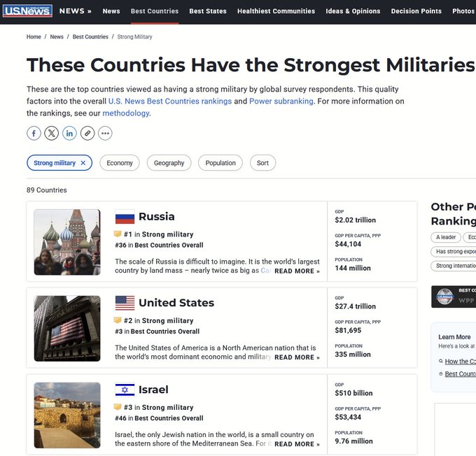Image resolution: width=476 pixels, height=456 pixels.
Task: Click Israel's #3 in Strong military
Action: (158, 407)
